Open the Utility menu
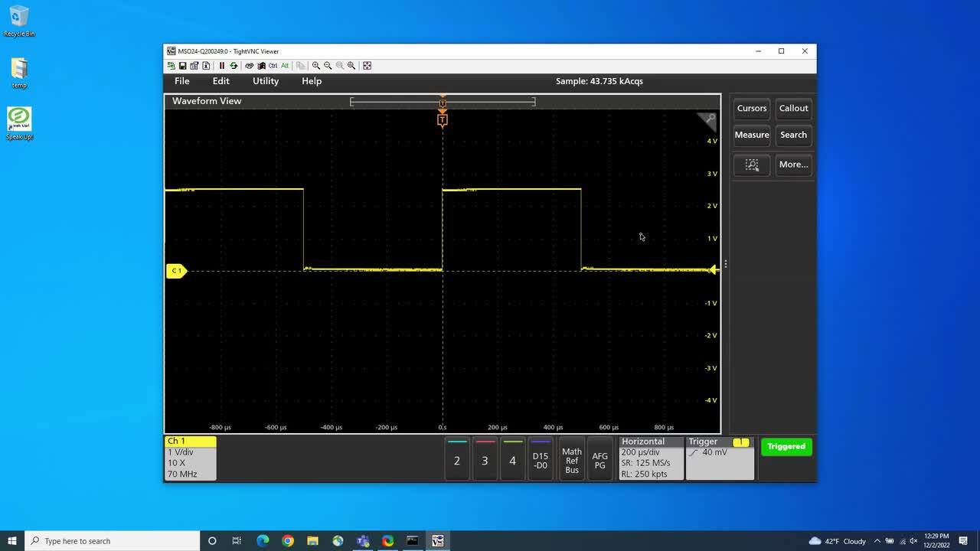 [265, 81]
